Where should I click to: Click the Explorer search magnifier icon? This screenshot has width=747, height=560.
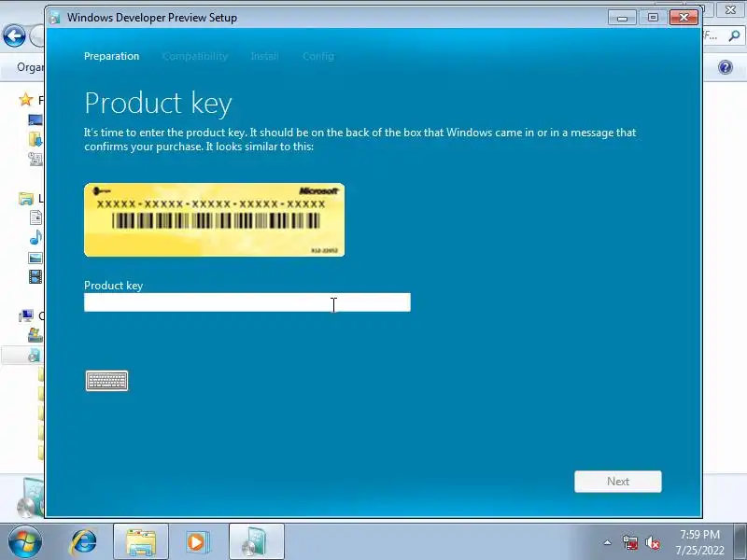[734, 35]
